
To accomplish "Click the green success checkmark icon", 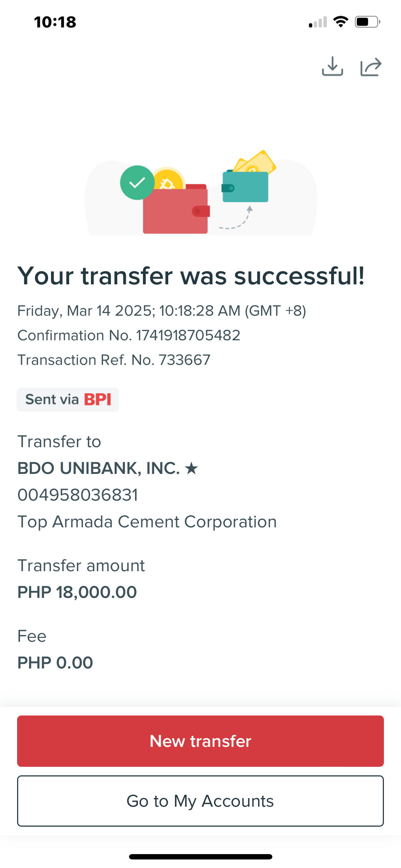I will coord(137,183).
